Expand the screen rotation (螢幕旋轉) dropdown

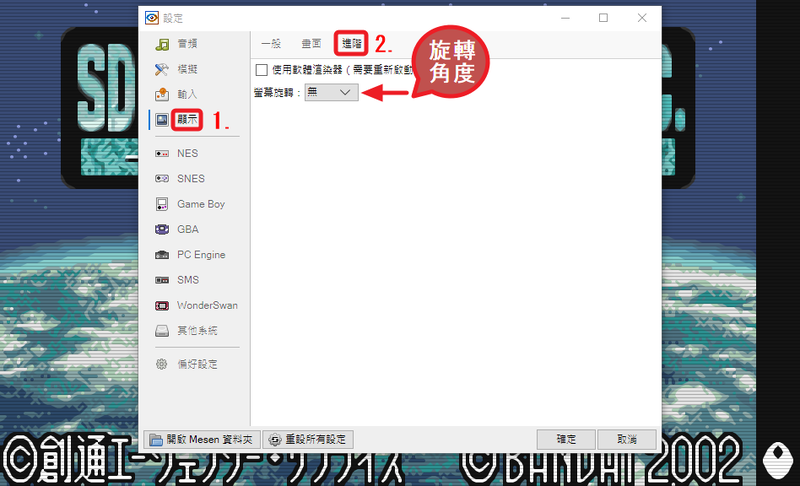pyautogui.click(x=332, y=92)
